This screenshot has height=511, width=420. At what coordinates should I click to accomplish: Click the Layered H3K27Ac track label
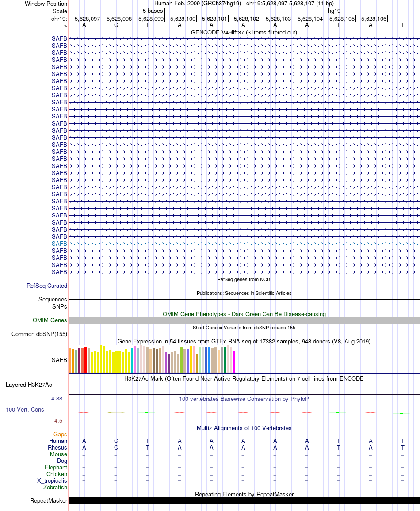[29, 385]
